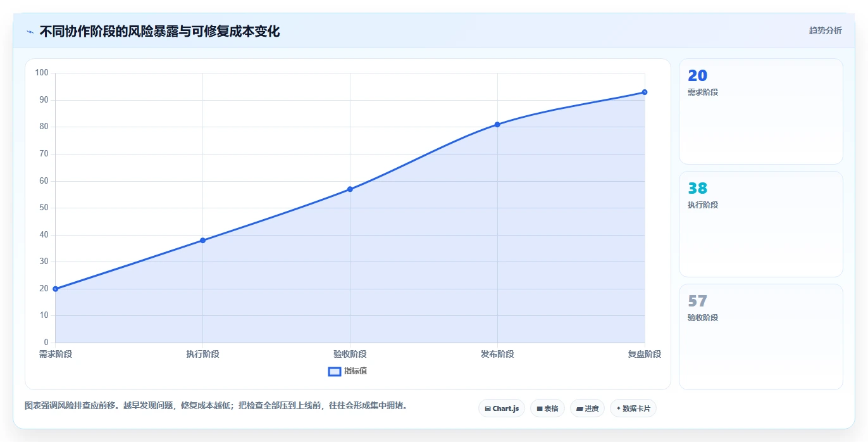
Task: Click the 指标值 legend color box
Action: coord(335,371)
